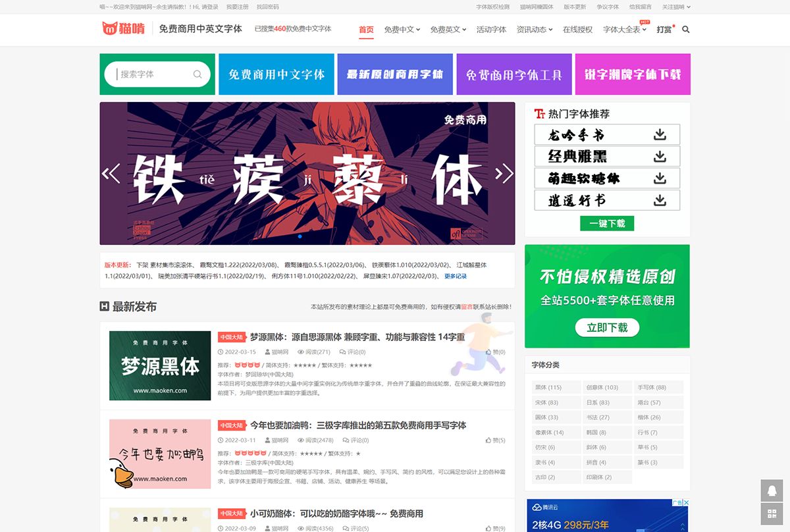Download 经典雅黑 font via its download icon
790x532 pixels.
point(660,157)
